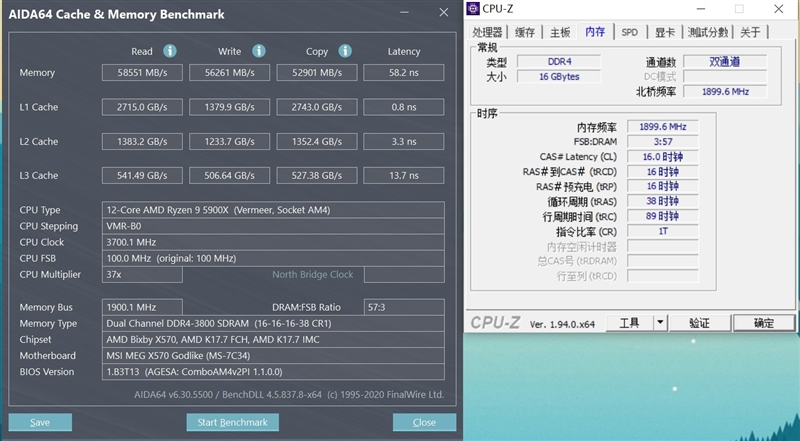
Task: Click the empty North Bridge Clock field
Action: (x=404, y=275)
